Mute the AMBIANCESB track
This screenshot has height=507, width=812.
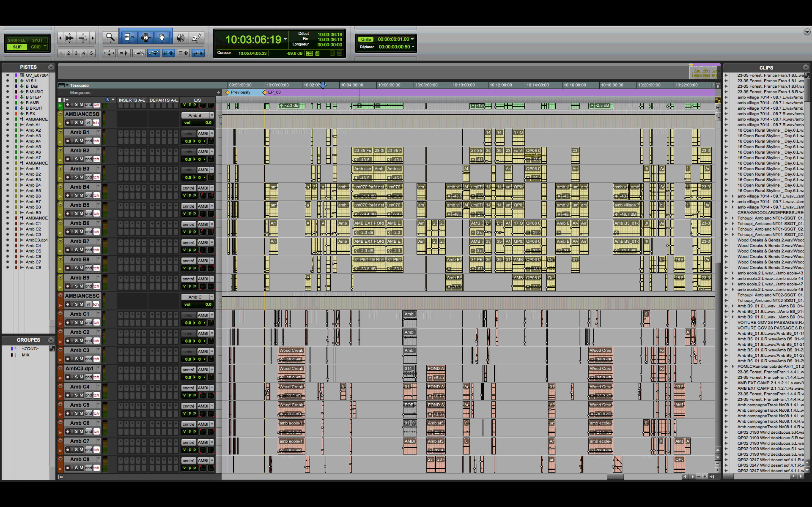pos(81,122)
